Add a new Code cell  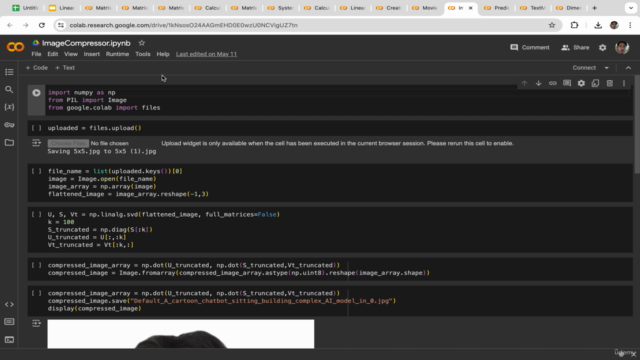pos(37,68)
